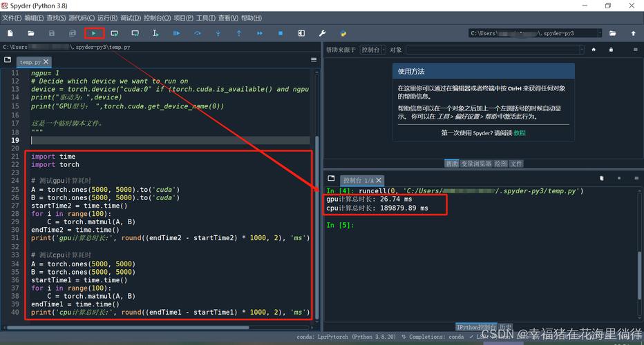Run current cell and advance to next
644x345 pixels.
tap(135, 33)
